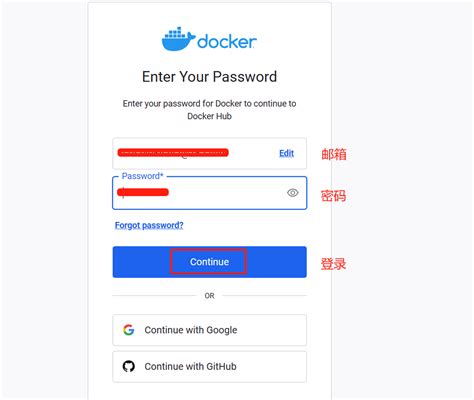Click the docker wordmark text in logo
474x400 pixels.
227,42
